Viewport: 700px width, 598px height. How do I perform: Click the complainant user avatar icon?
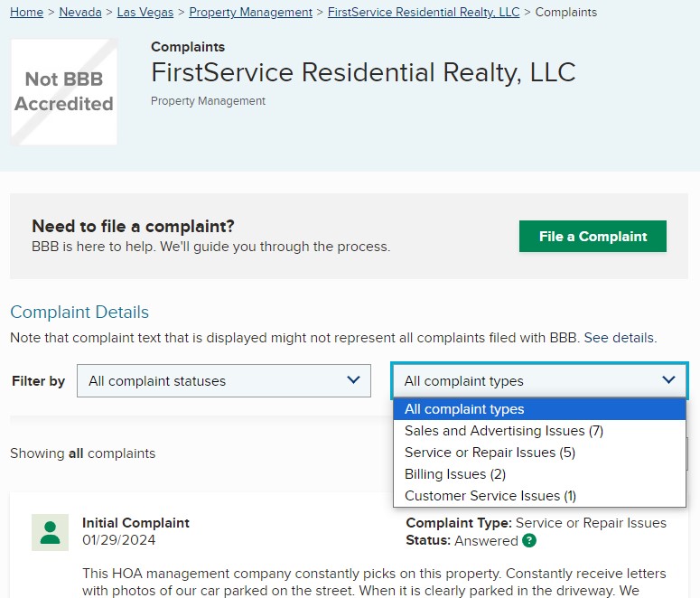coord(50,532)
